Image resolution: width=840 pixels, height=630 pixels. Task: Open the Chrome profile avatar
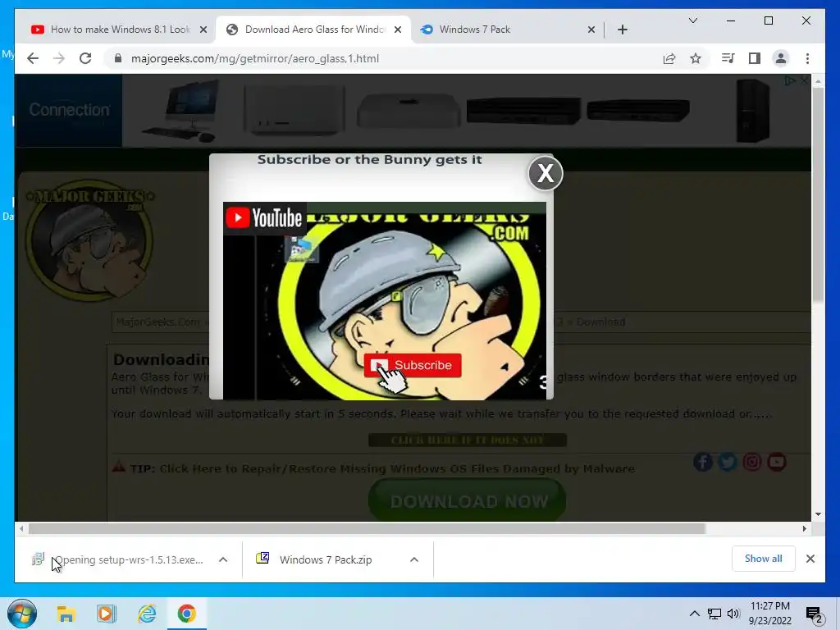[781, 58]
